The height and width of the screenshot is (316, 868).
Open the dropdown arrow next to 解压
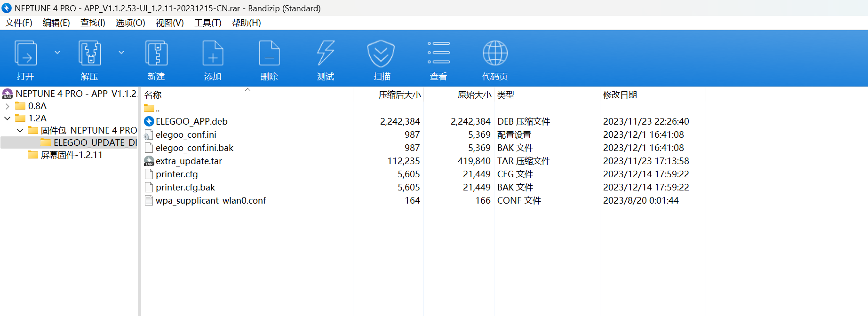coord(121,53)
